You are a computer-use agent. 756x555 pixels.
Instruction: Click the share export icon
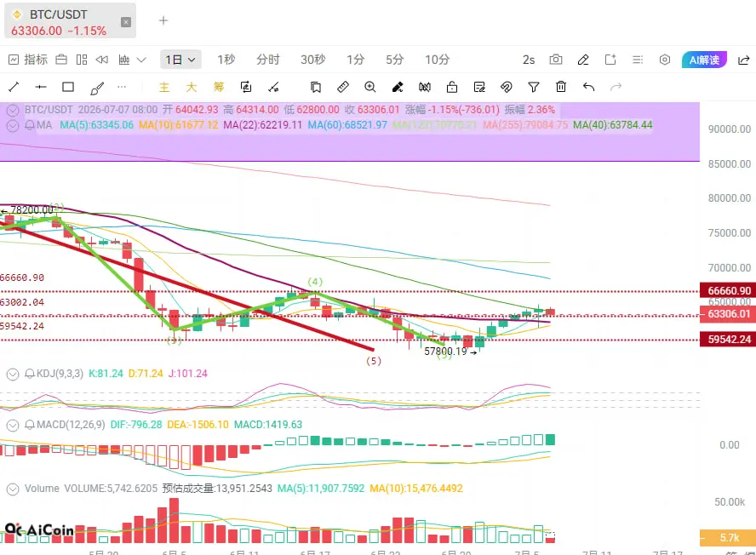click(744, 60)
